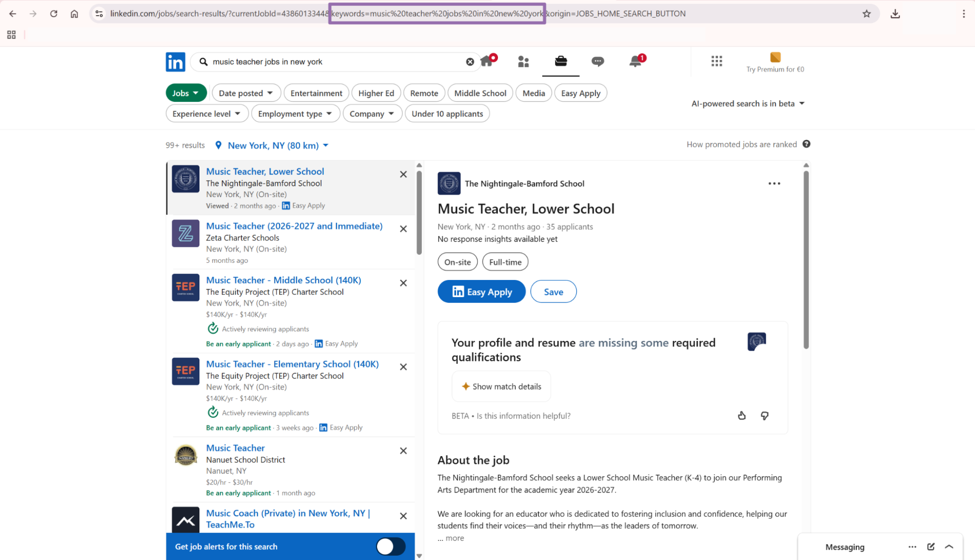Bookmark this page with the star icon
This screenshot has height=560, width=975.
[866, 14]
